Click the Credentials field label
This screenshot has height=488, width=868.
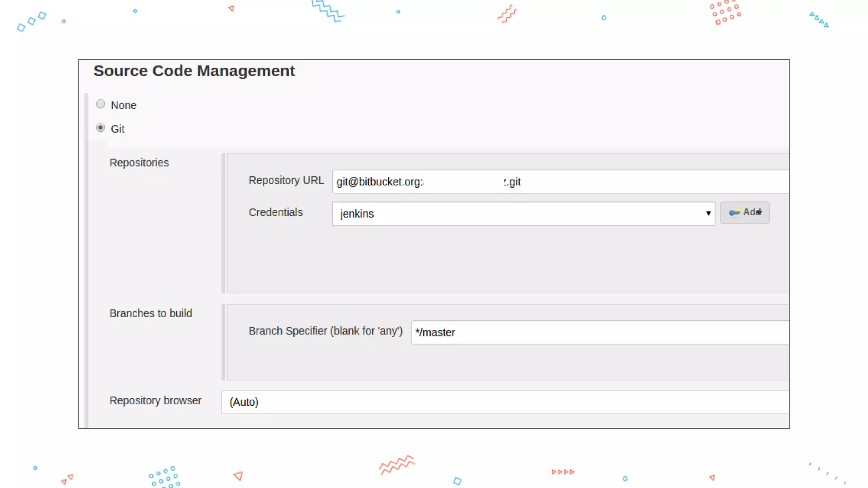tap(275, 212)
